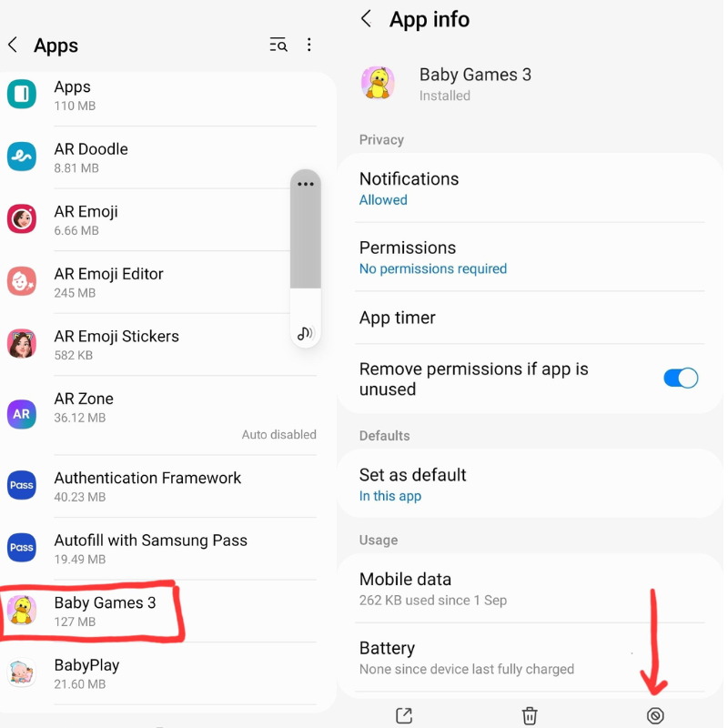This screenshot has width=728, height=728.
Task: Open Notifications settings for Baby Games 3
Action: pos(530,188)
